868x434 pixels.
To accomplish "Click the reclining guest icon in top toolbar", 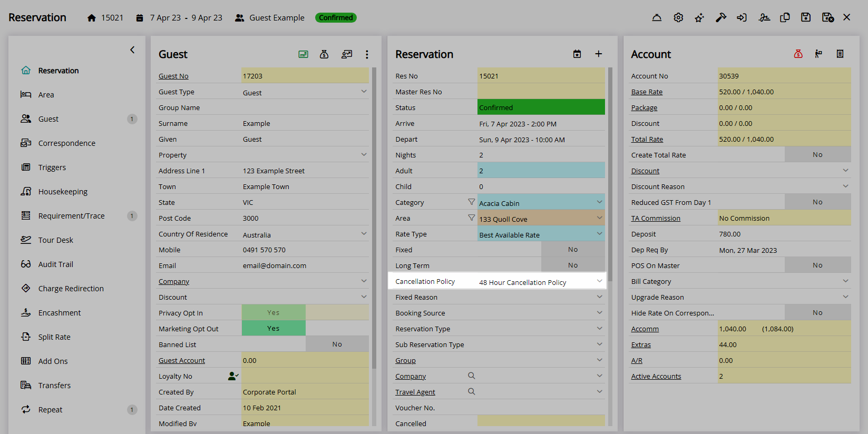I will (764, 18).
